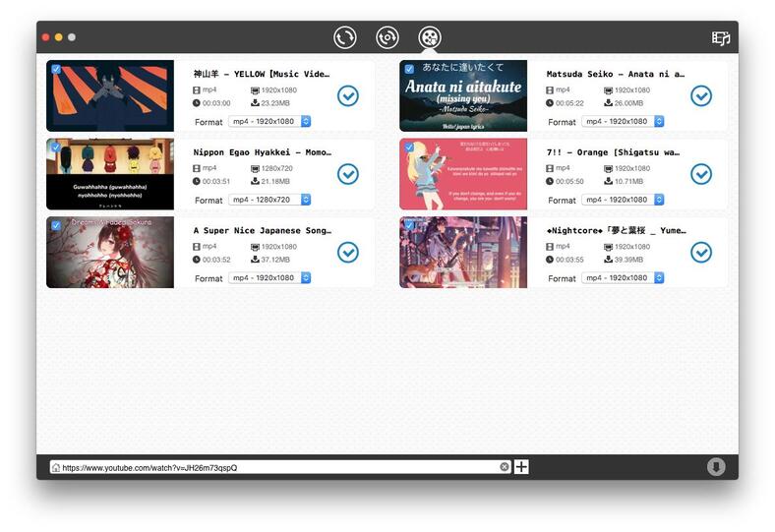The height and width of the screenshot is (532, 775).
Task: Toggle checkbox on 7!! Orange thumbnail
Action: tap(409, 148)
